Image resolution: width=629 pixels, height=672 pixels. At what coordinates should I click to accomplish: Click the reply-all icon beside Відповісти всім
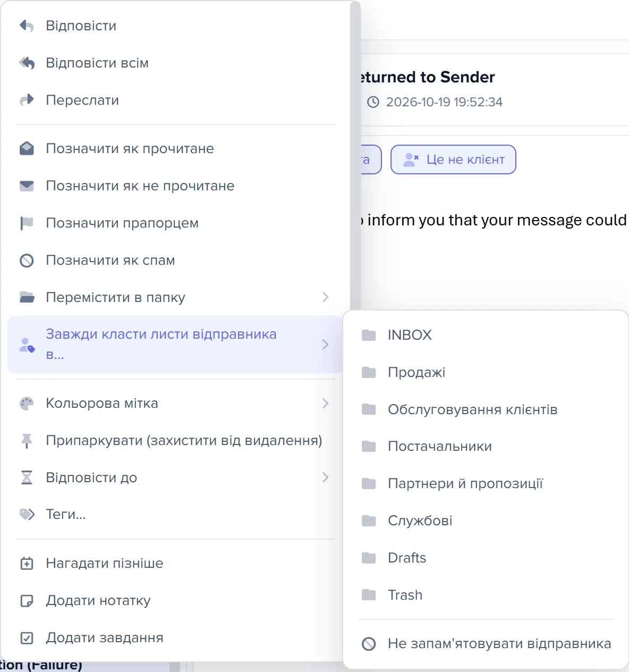click(x=27, y=63)
